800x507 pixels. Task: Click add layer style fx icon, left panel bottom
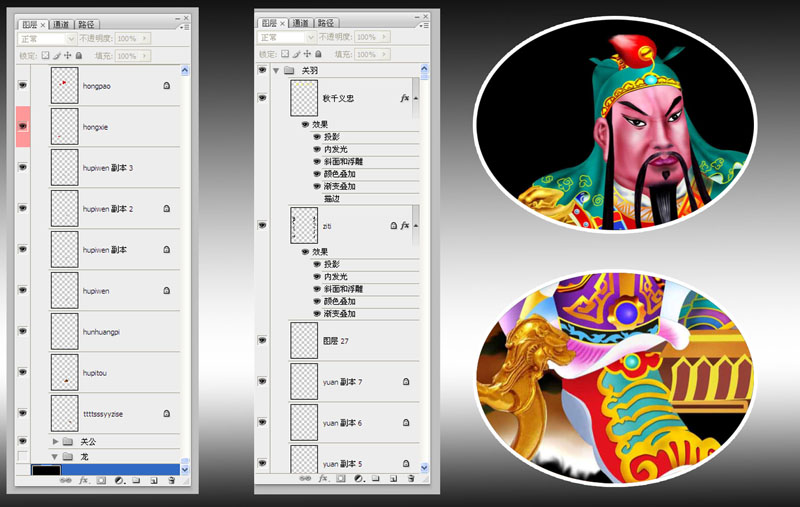(83, 480)
